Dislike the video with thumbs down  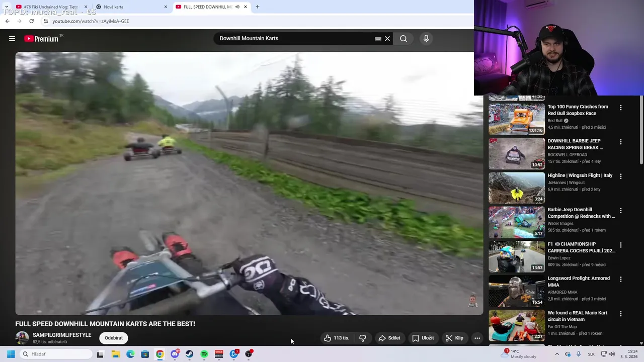(363, 338)
